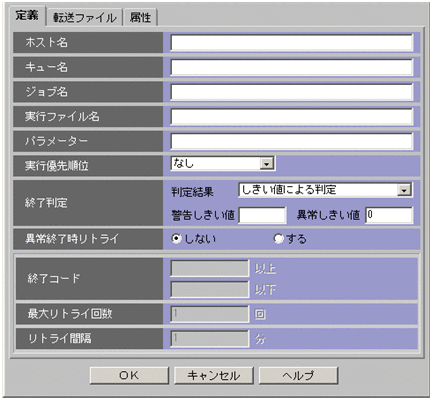The height and width of the screenshot is (401, 433).
Task: Open the 実行優先順位 dropdown showing なし
Action: click(x=223, y=163)
